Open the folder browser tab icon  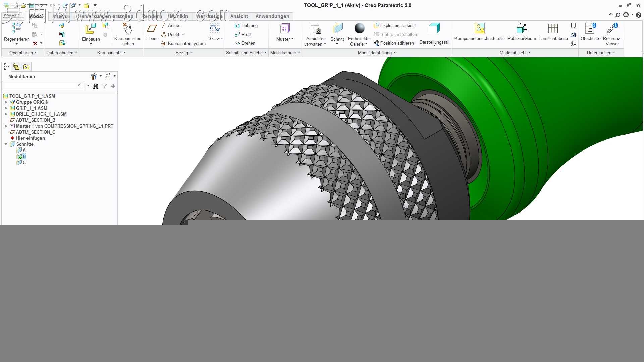16,67
